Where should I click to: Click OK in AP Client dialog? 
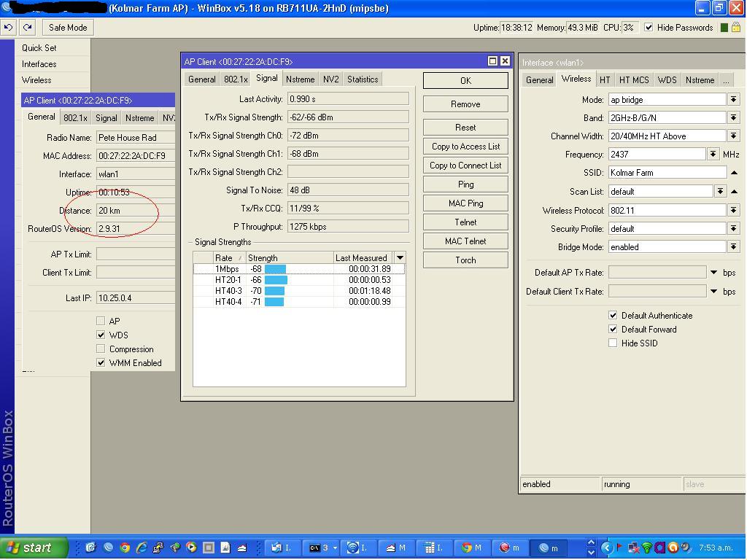click(x=465, y=81)
